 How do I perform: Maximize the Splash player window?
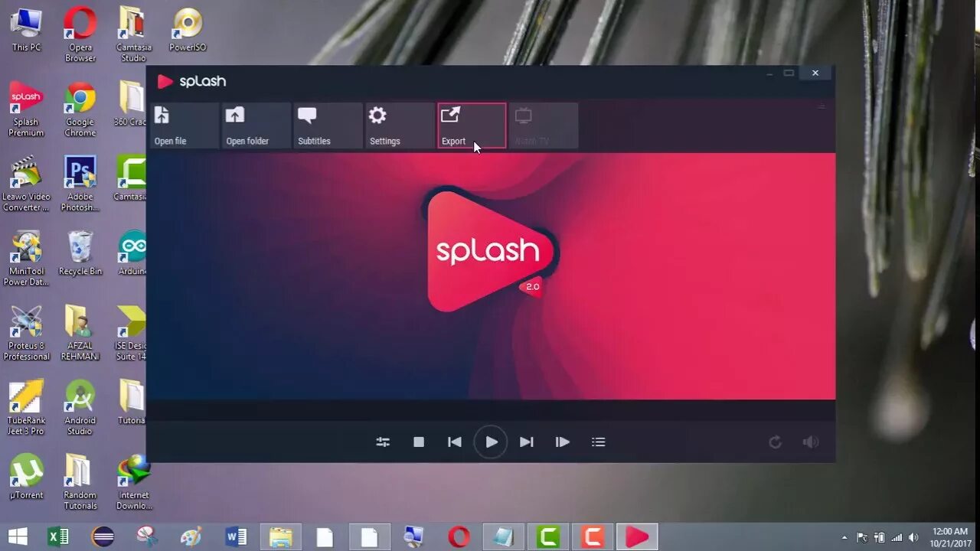coord(789,73)
